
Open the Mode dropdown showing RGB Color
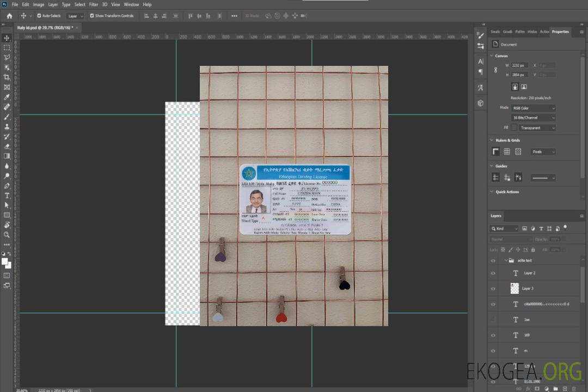(x=533, y=108)
